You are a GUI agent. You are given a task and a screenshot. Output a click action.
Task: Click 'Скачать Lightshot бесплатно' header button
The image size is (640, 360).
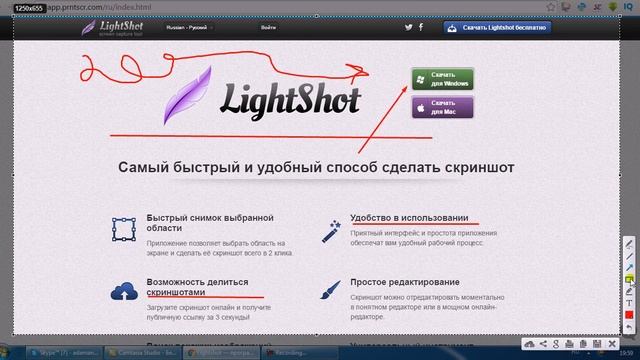point(497,28)
